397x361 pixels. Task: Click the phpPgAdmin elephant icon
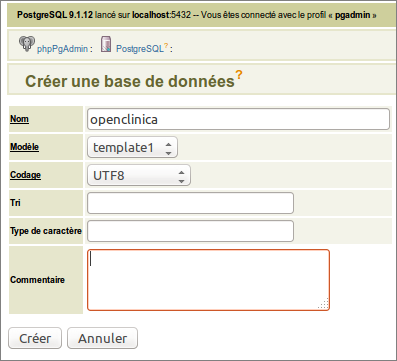coord(27,44)
